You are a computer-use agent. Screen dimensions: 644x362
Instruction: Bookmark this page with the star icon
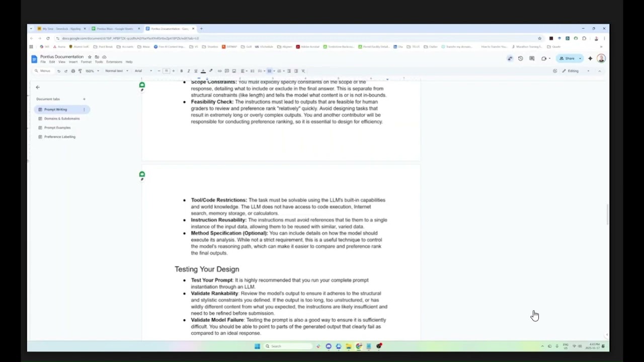pyautogui.click(x=539, y=38)
